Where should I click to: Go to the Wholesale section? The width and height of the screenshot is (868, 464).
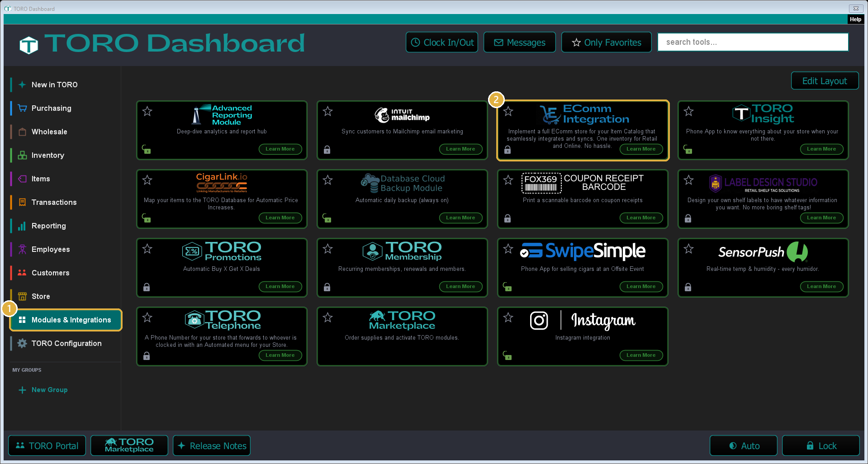pyautogui.click(x=65, y=132)
